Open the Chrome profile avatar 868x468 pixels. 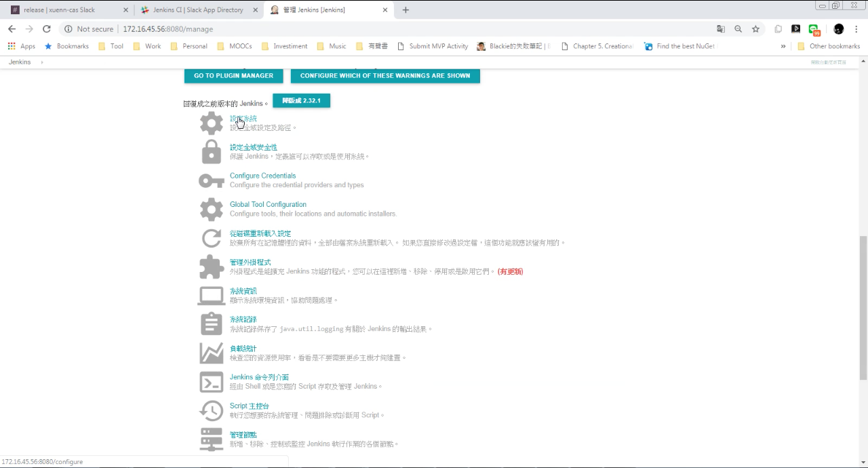pyautogui.click(x=839, y=29)
